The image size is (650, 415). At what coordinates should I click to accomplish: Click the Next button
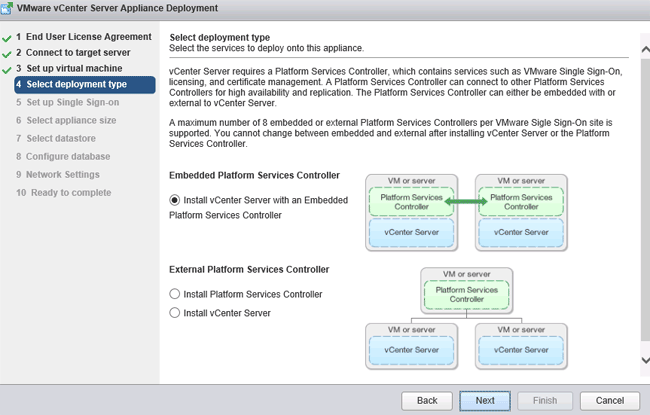[x=485, y=400]
